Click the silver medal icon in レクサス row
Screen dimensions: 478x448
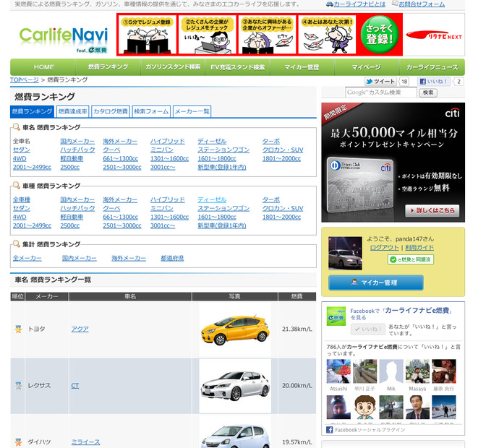point(18,386)
